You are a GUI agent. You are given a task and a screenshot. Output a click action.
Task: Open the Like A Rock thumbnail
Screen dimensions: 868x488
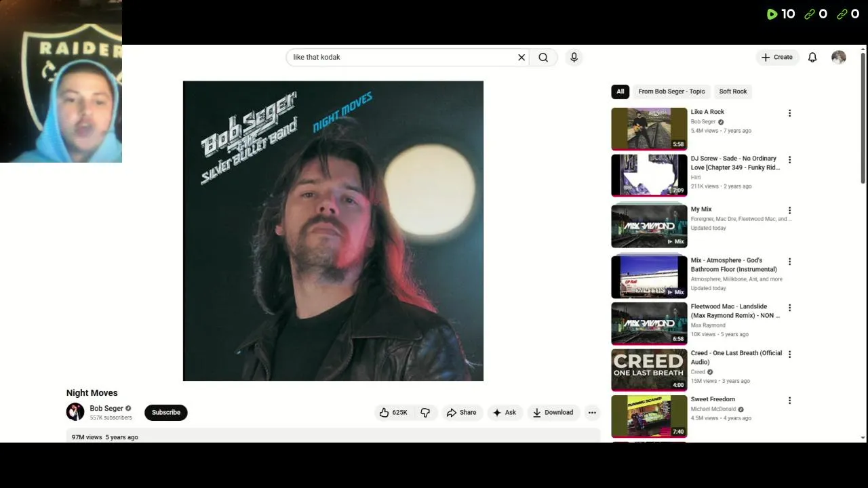coord(649,129)
